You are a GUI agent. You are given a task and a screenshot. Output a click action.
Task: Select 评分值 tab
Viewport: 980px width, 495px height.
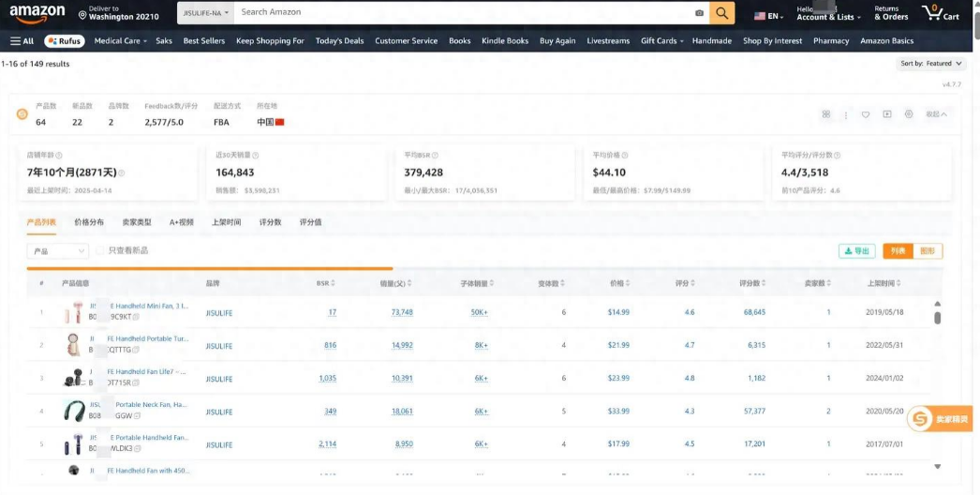(x=311, y=222)
